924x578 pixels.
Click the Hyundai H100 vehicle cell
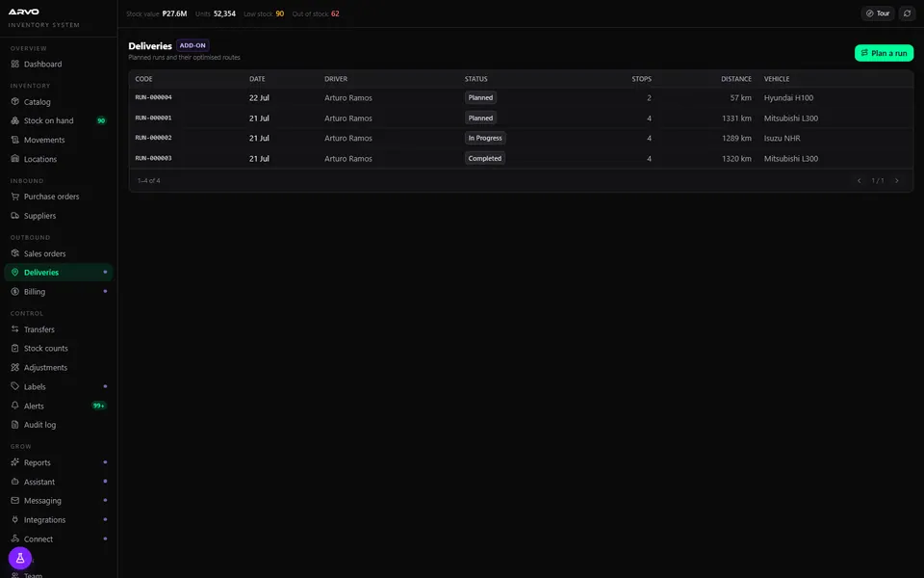tap(788, 98)
